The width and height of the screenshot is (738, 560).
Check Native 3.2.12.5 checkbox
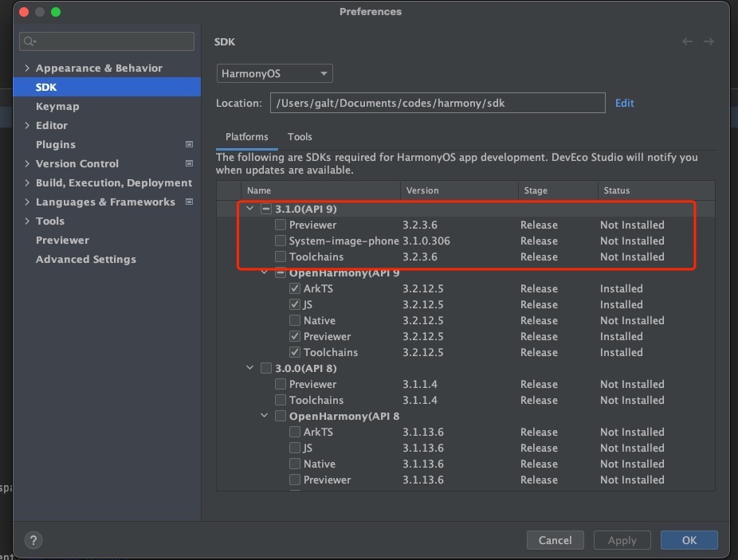[295, 320]
